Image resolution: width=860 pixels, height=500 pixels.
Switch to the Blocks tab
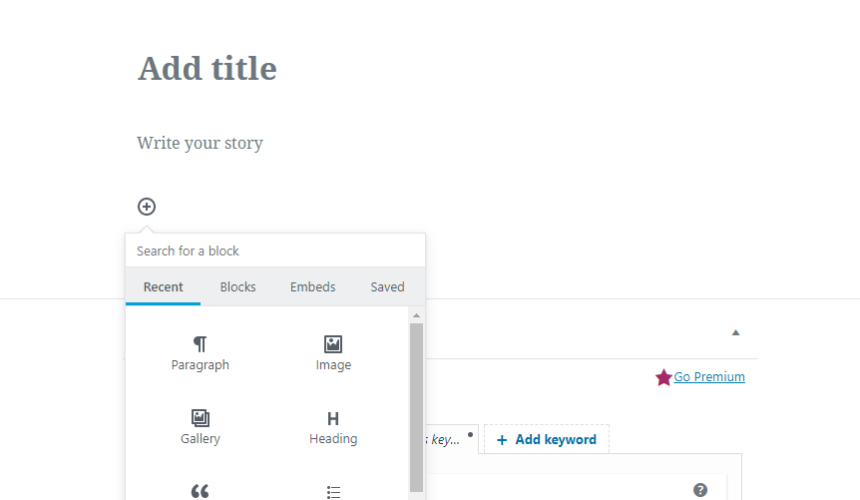[x=238, y=287]
